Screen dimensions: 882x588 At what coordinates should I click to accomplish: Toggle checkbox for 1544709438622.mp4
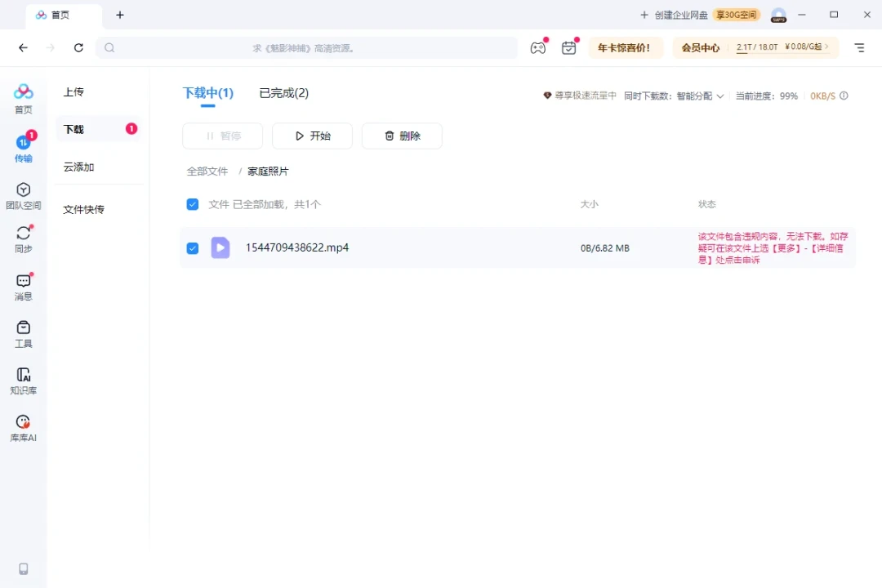(193, 247)
